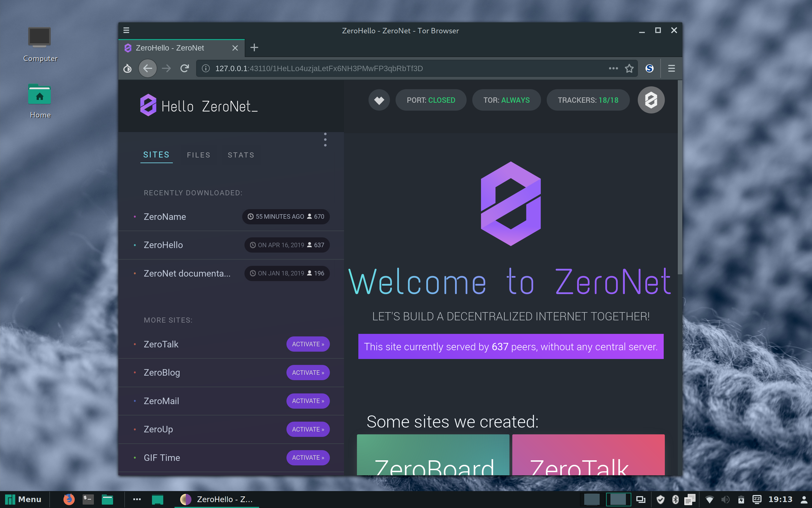Click the 19:13 clock
The height and width of the screenshot is (508, 812).
pos(780,499)
